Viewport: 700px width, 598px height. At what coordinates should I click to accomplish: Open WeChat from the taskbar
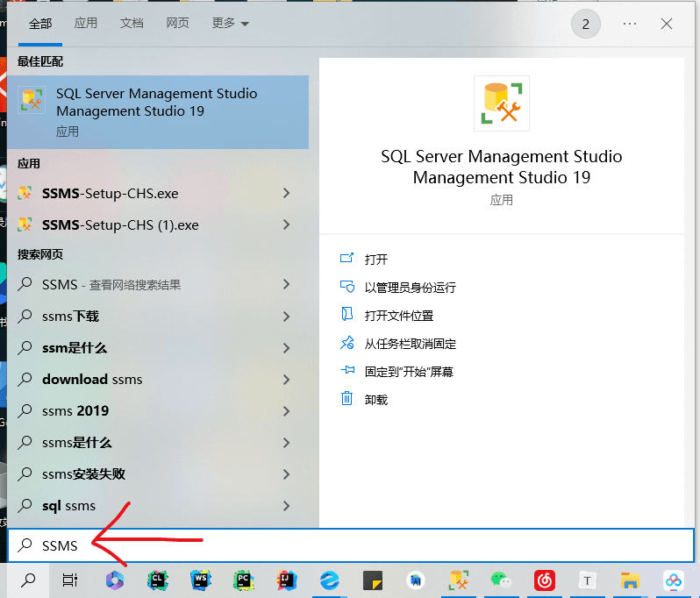501,580
